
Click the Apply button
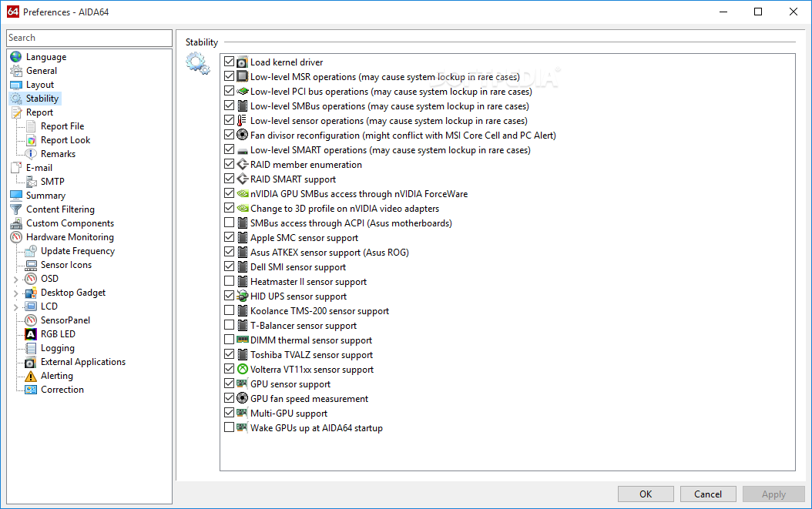773,494
